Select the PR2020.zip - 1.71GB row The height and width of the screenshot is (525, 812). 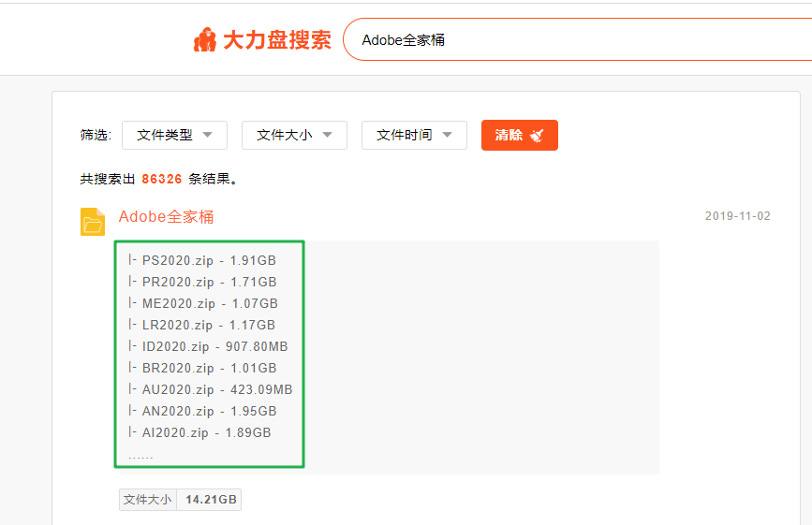[202, 282]
